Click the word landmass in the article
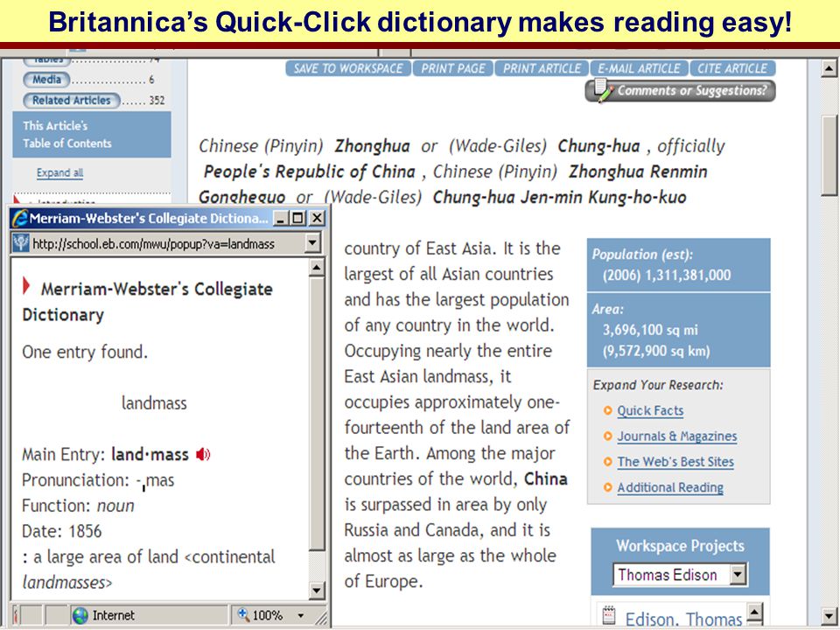 [455, 376]
